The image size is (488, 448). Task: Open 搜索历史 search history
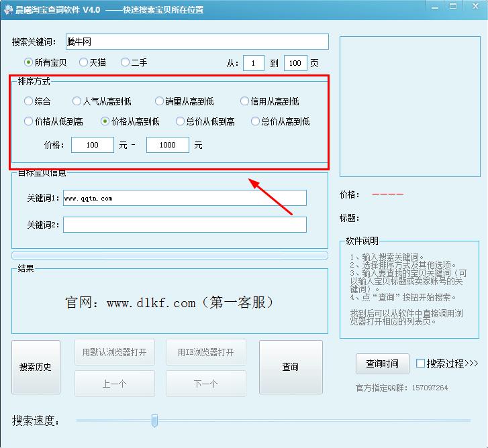pos(36,368)
